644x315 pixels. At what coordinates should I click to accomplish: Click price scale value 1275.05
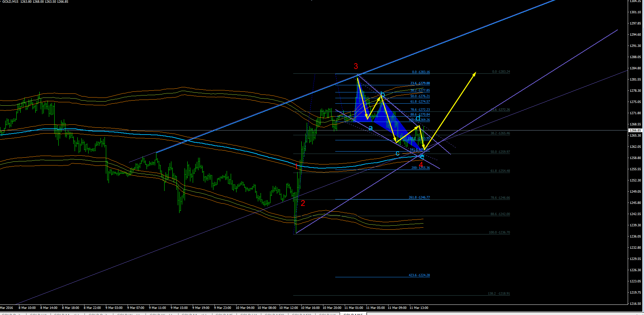636,102
